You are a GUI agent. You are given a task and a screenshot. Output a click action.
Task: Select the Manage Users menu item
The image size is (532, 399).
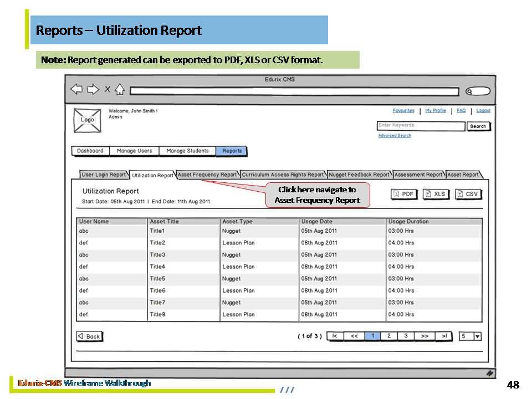click(x=134, y=151)
